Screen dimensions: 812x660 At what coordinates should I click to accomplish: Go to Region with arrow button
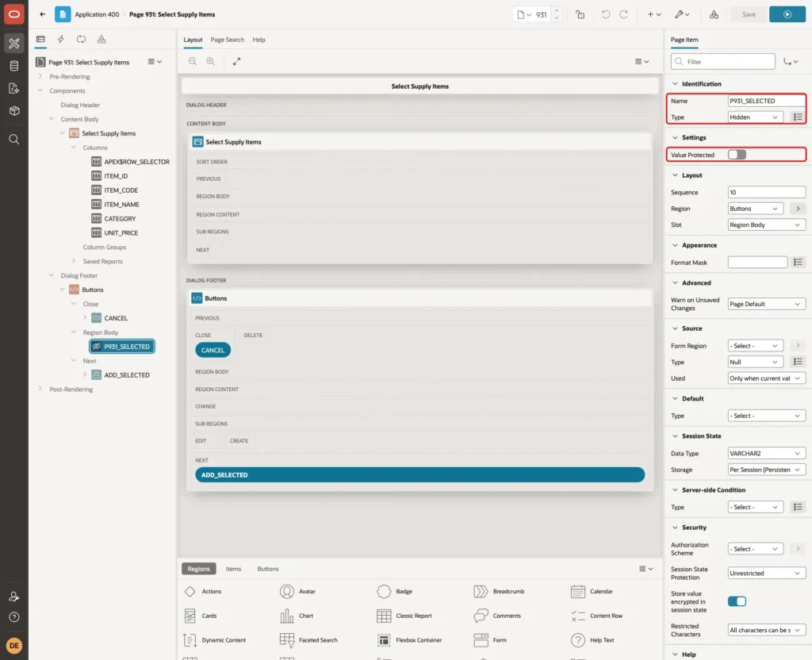(798, 209)
